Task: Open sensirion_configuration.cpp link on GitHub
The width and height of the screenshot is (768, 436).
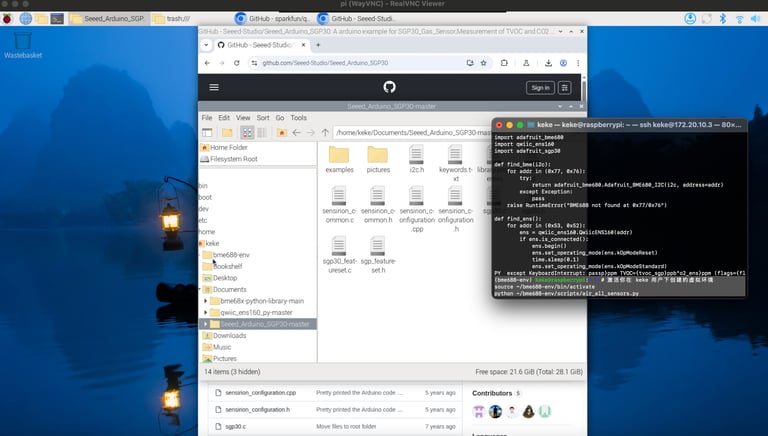Action: (x=261, y=393)
